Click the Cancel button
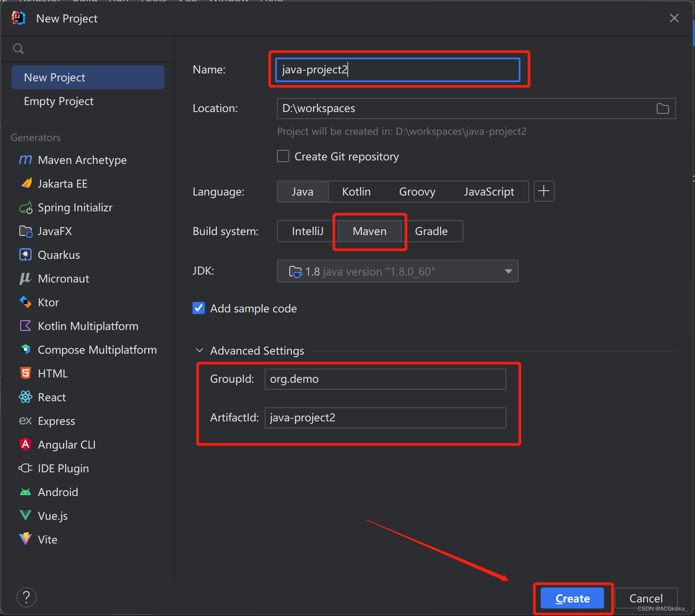Viewport: 695px width, 616px height. point(646,598)
